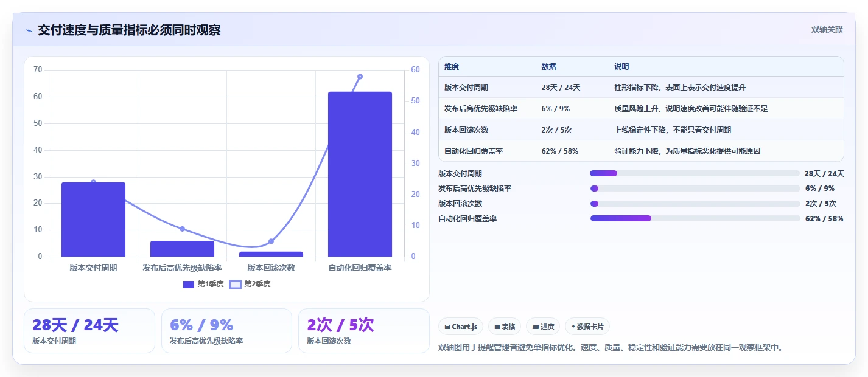Click the Chart.js chip icon

point(447,327)
